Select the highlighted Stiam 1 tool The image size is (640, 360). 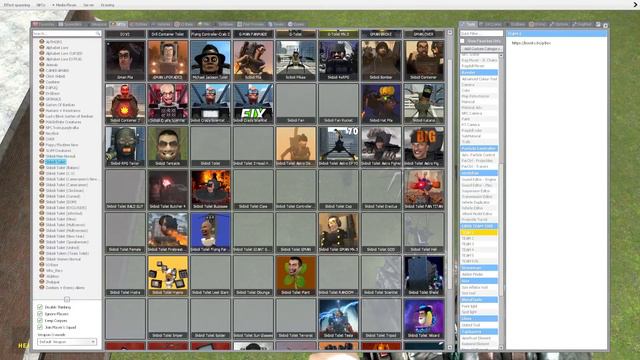(479, 232)
